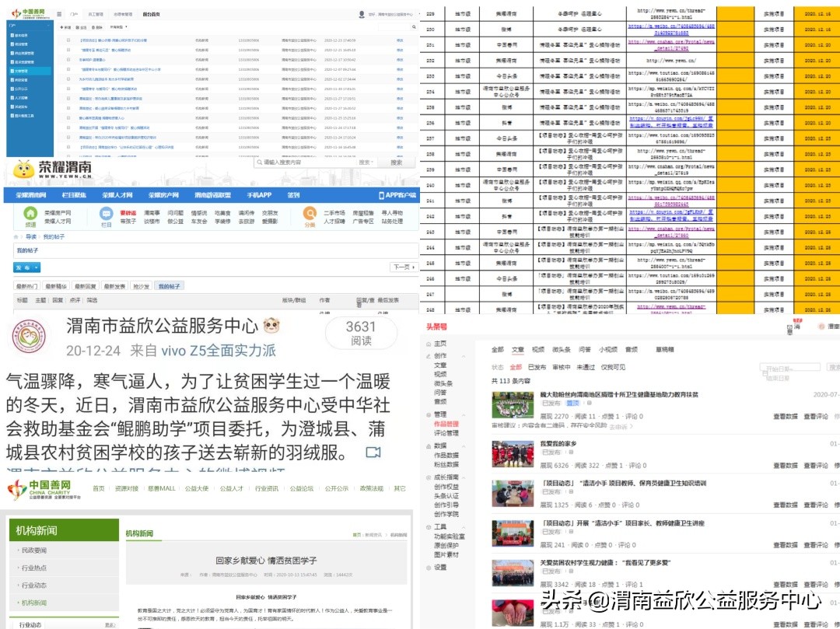840x629 pixels.
Task: Open 栏目聚焦 in 荣耀渭南 blue navigation bar
Action: [x=74, y=195]
